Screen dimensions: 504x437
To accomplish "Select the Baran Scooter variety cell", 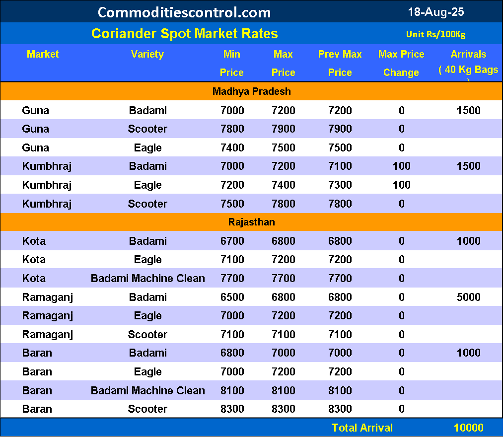I will (147, 409).
